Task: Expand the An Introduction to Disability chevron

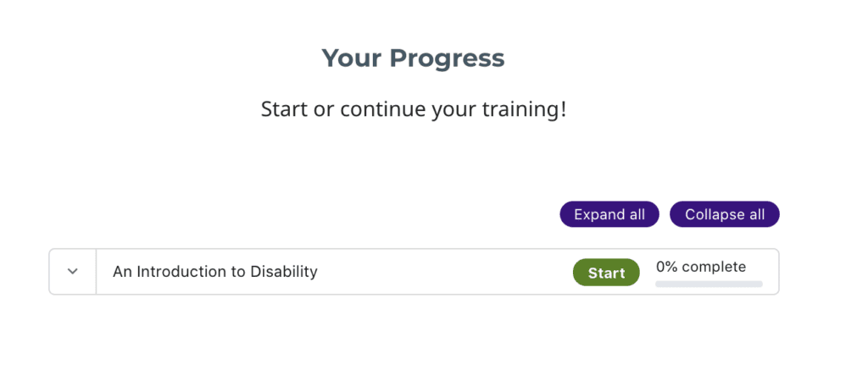Action: point(73,272)
